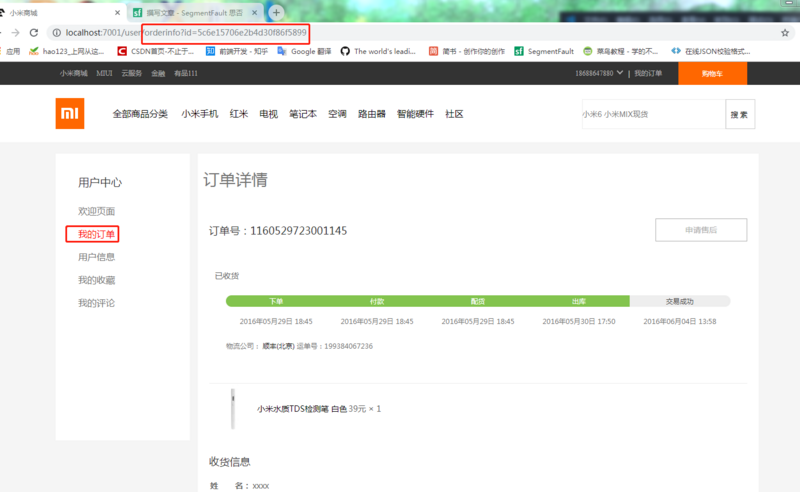This screenshot has width=800, height=492.
Task: Switch to the 小米商城 tab
Action: pos(61,13)
